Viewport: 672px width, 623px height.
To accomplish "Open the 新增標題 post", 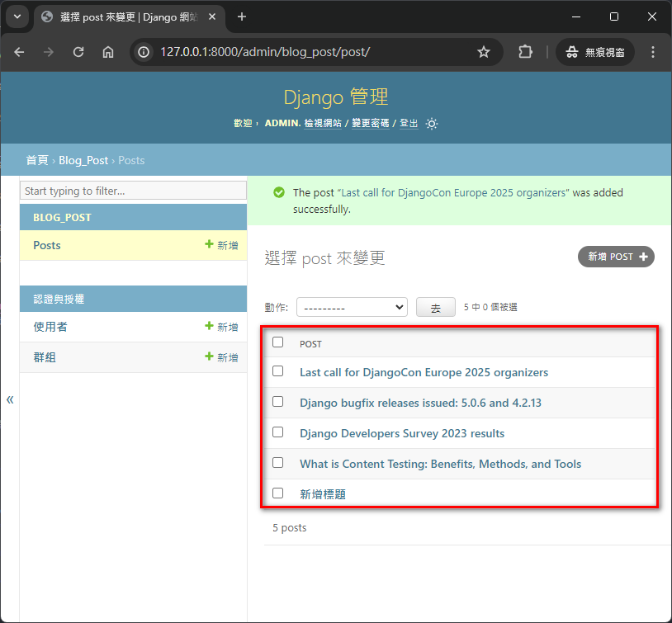I will [x=323, y=494].
